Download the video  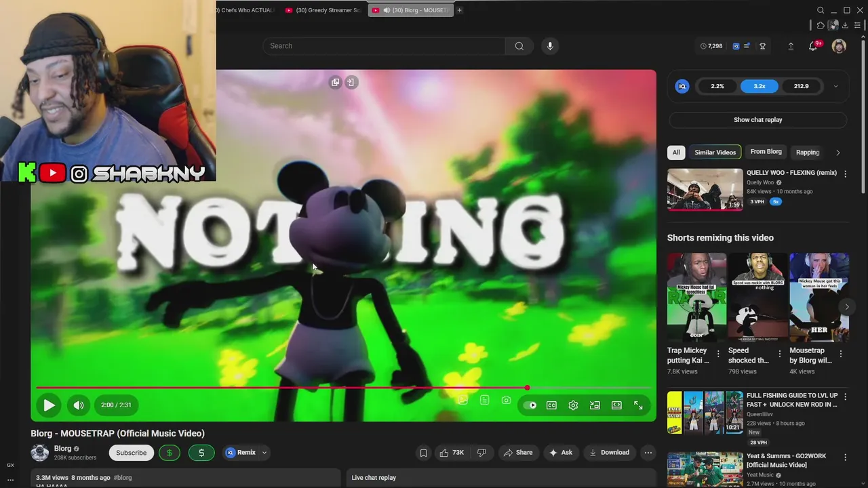[609, 453]
